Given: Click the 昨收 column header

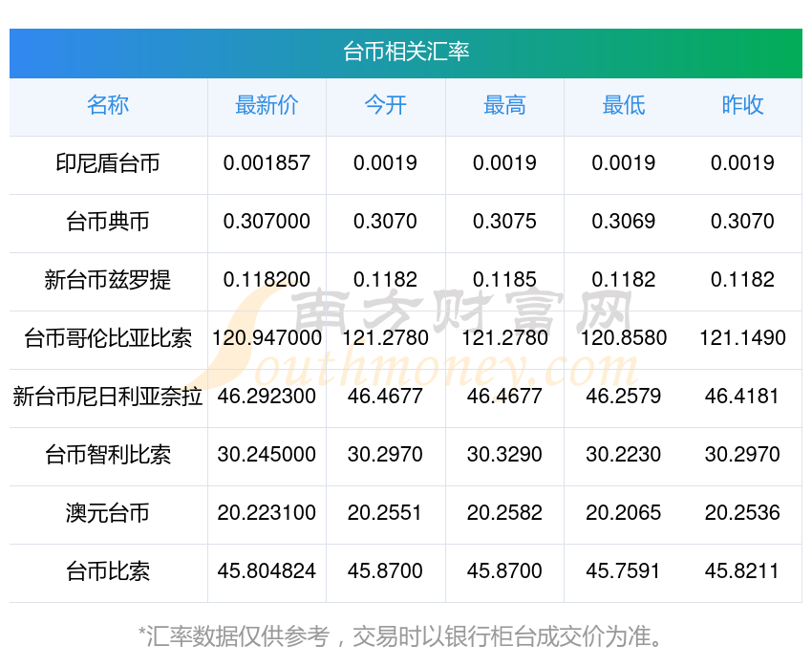Looking at the screenshot, I should [742, 105].
